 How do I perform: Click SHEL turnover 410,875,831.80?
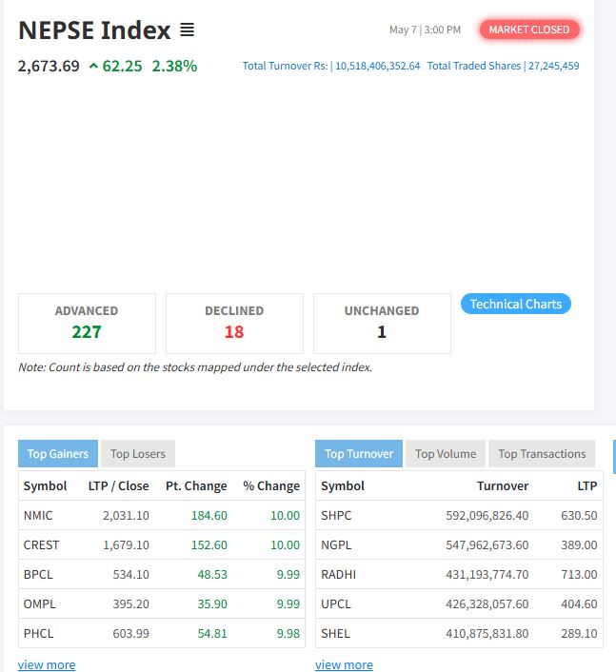tap(487, 633)
